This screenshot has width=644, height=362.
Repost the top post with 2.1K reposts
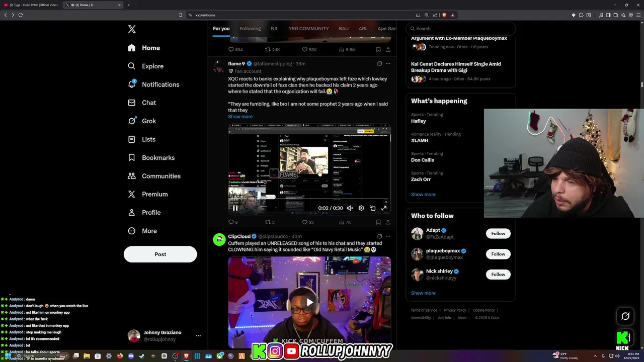click(272, 50)
